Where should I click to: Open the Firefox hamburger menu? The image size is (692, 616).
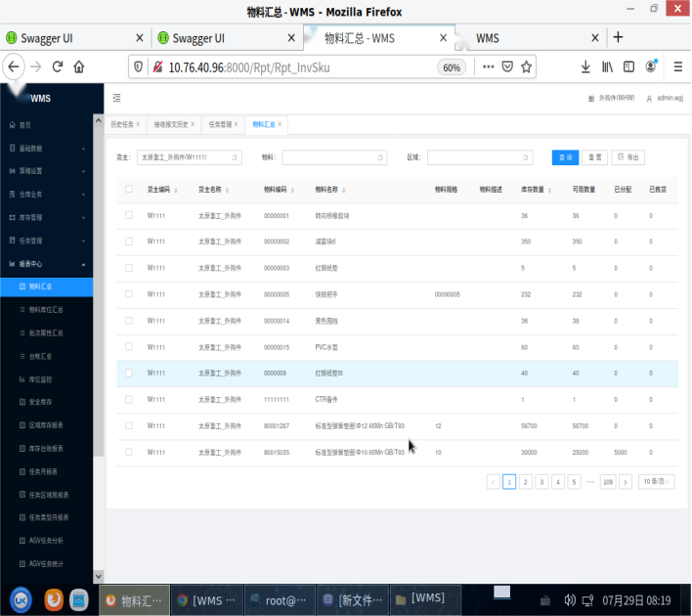pyautogui.click(x=678, y=66)
